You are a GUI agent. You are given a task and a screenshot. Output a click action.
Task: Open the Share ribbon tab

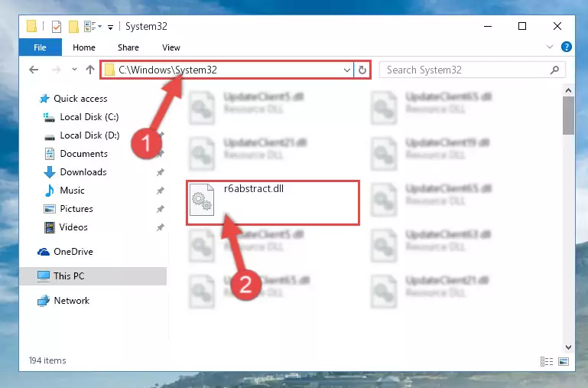pos(128,47)
